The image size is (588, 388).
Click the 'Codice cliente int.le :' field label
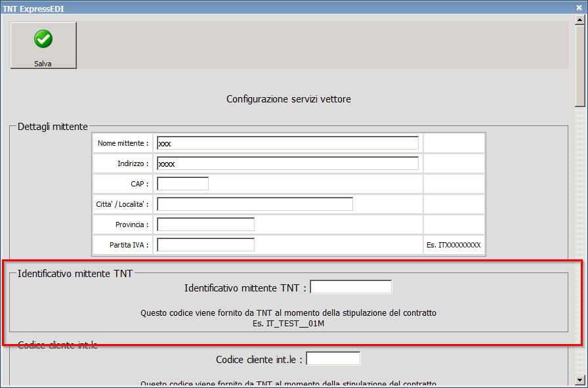[259, 360]
